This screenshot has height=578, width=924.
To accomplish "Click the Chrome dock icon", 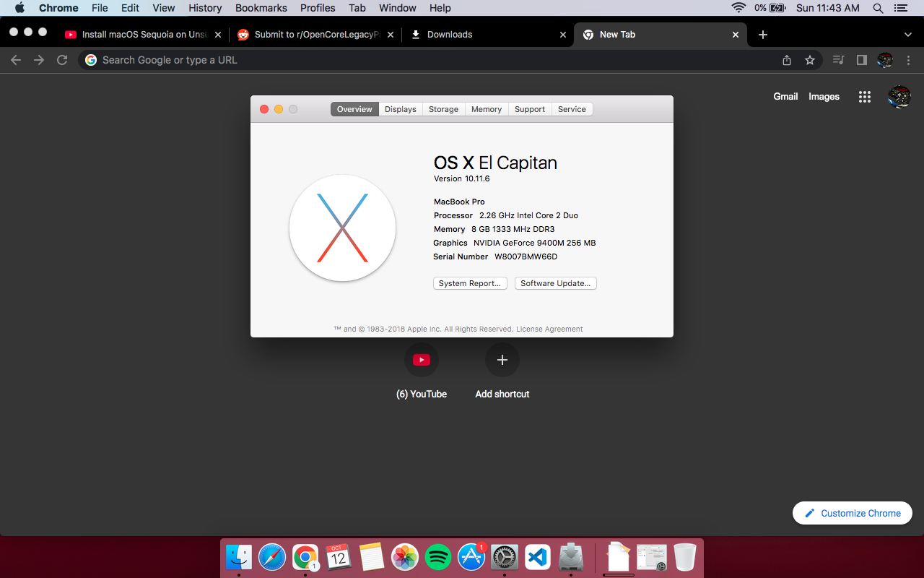I will (x=305, y=557).
